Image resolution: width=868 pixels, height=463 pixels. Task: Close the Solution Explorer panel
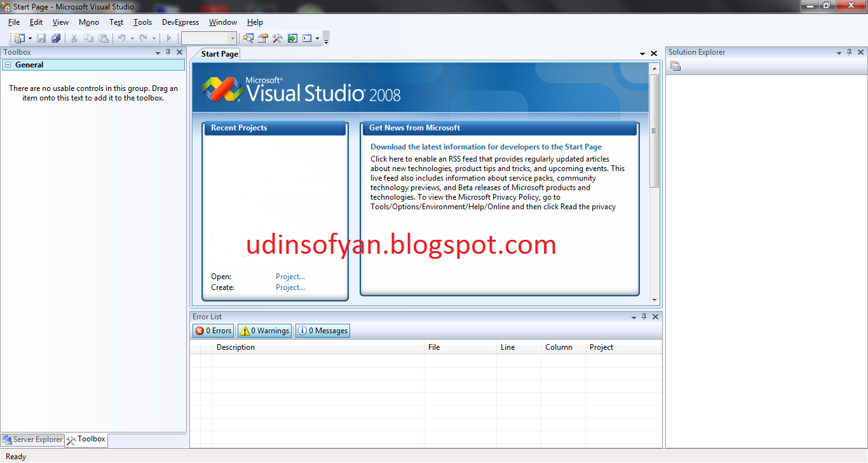(860, 52)
